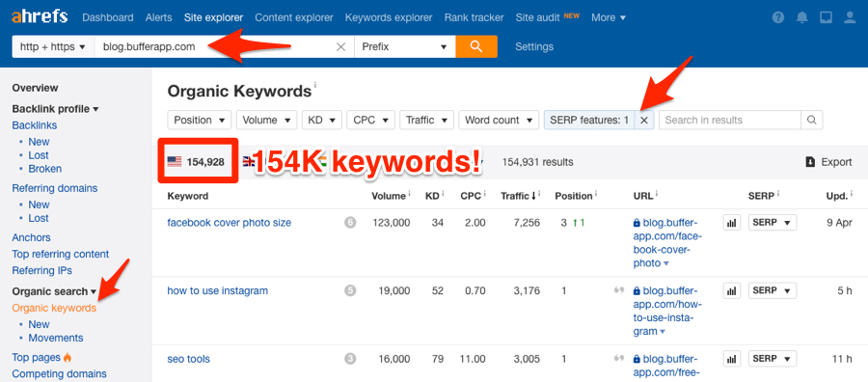Remove the SERP features filter with X
The height and width of the screenshot is (382, 868).
(644, 121)
